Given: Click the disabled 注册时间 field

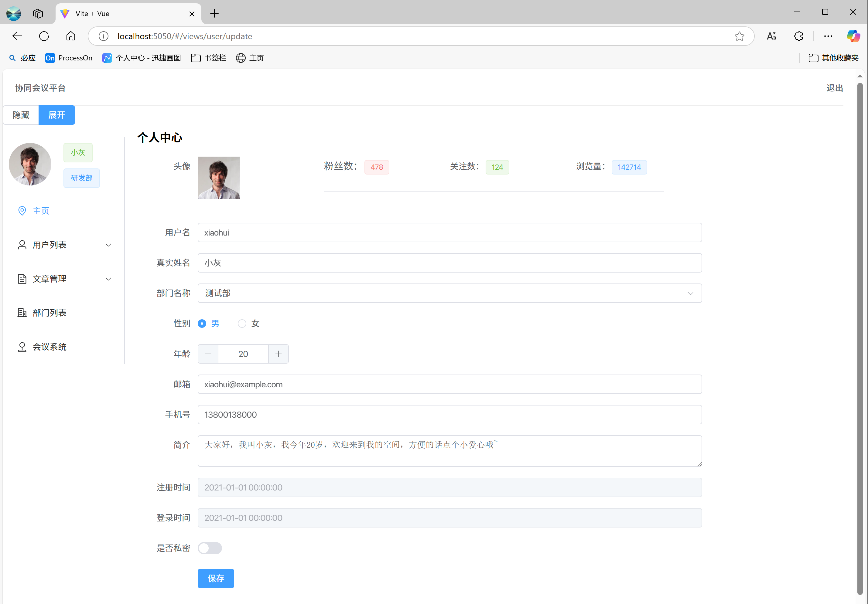Looking at the screenshot, I should click(449, 488).
